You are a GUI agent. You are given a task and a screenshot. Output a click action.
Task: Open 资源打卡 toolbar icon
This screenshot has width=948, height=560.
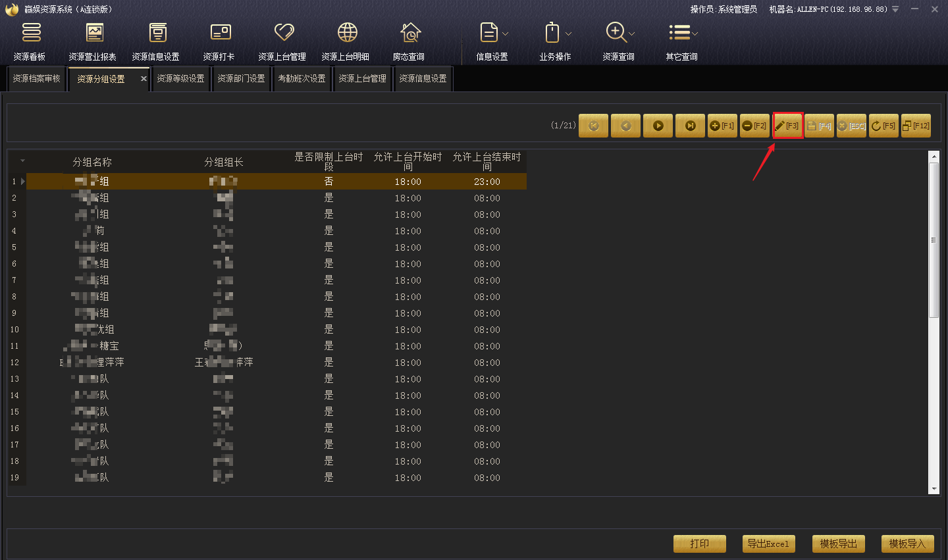219,41
